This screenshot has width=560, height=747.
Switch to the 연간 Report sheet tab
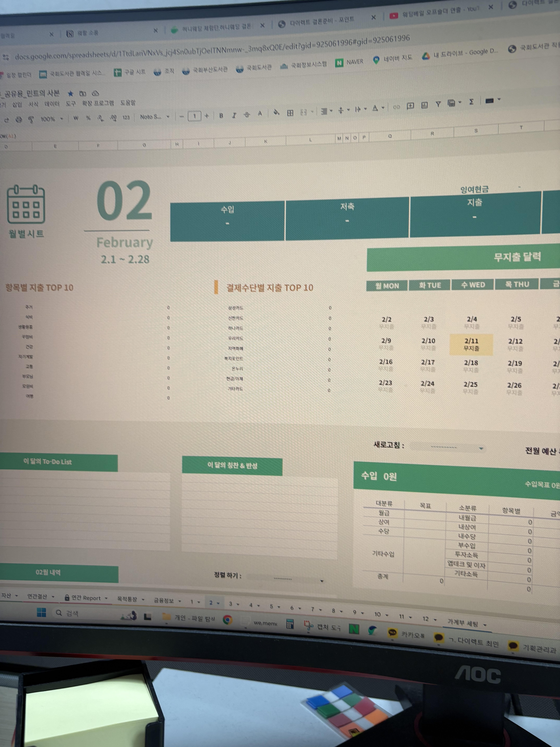(86, 598)
